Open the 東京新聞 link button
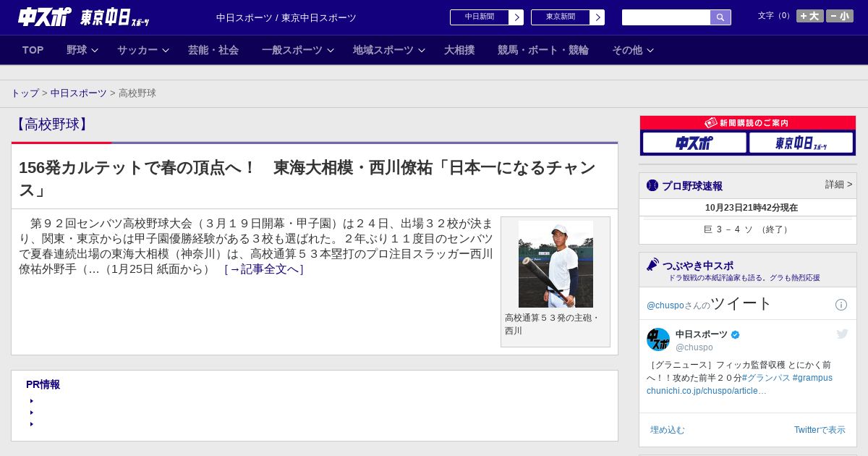Screen dimensions: 868x456 568,17
